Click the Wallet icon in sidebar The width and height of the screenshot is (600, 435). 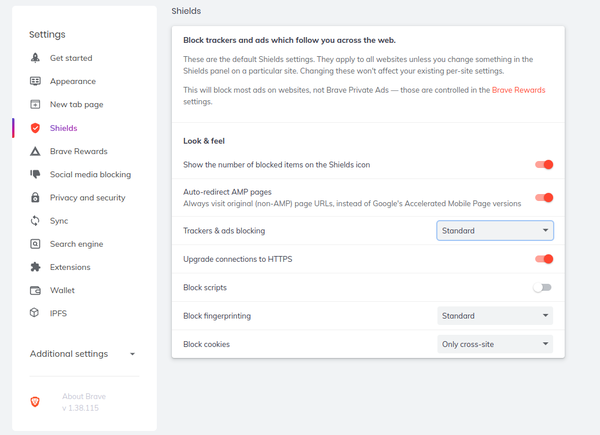point(36,290)
